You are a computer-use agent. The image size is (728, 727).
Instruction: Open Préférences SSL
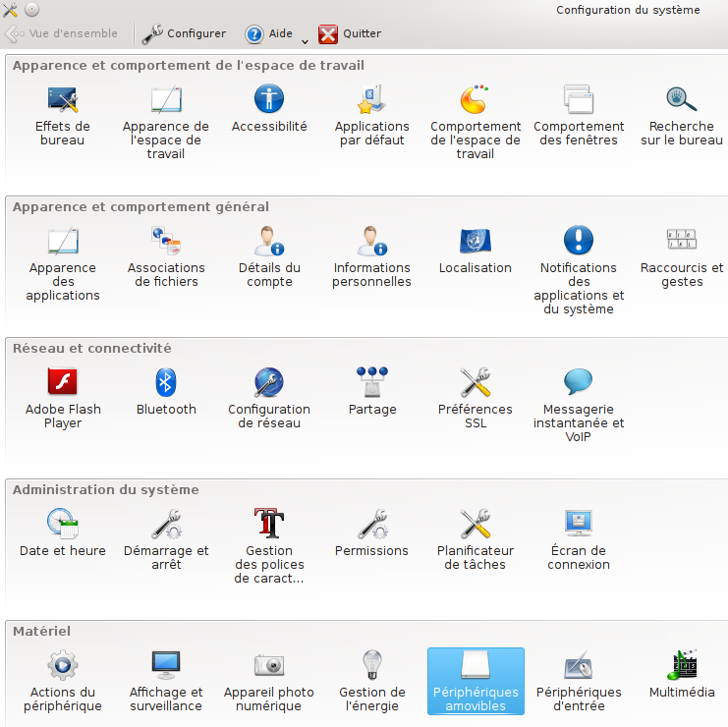tap(476, 399)
